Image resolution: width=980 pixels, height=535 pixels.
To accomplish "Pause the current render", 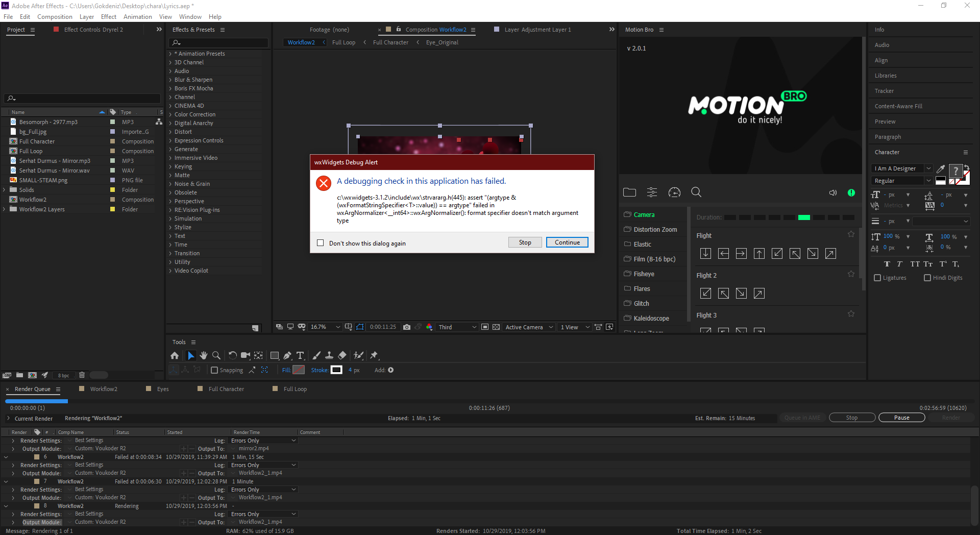I will [x=901, y=418].
